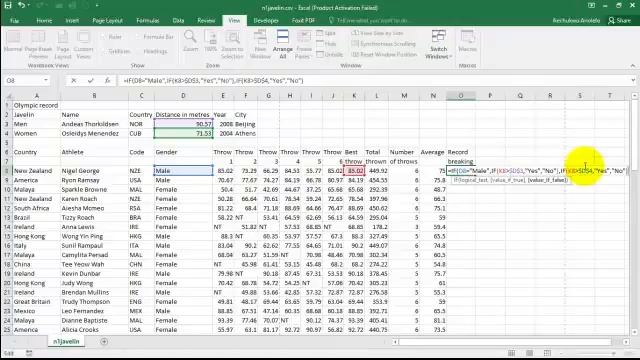Viewport: 640px width, 360px height.
Task: Open the Name Box dropdown arrow
Action: [46, 80]
